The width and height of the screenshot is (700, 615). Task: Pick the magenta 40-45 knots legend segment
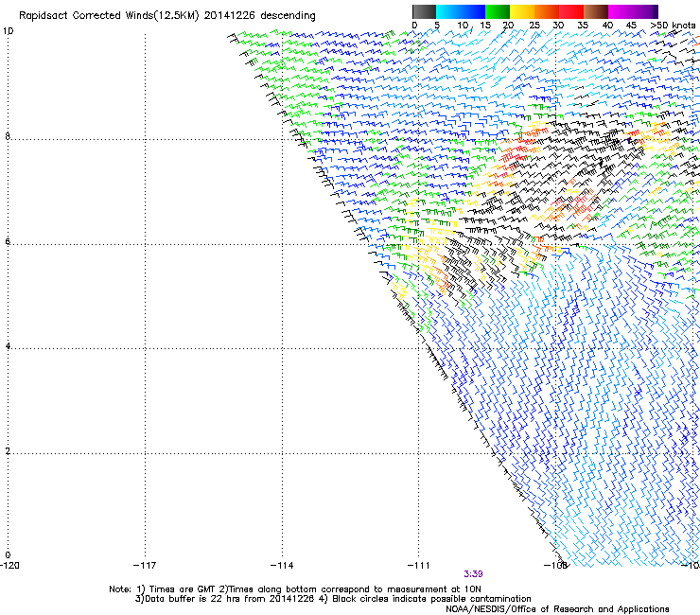pyautogui.click(x=621, y=11)
